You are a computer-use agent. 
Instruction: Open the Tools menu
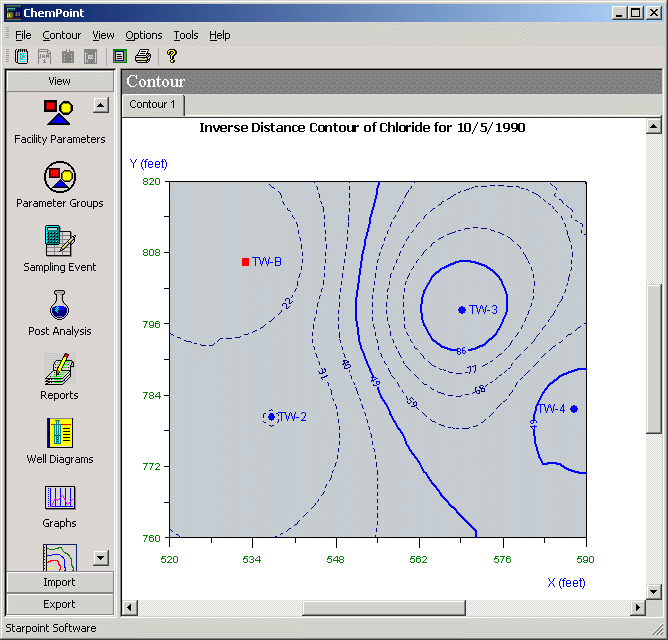tap(186, 35)
